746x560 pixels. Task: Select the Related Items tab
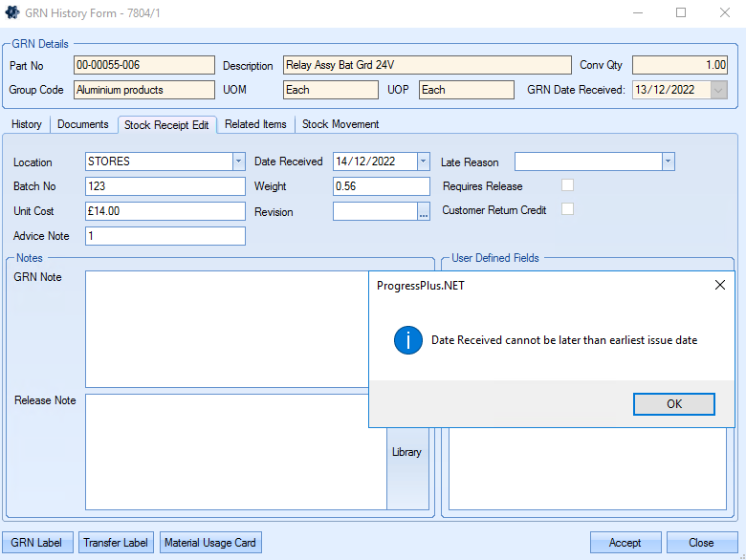coord(255,124)
